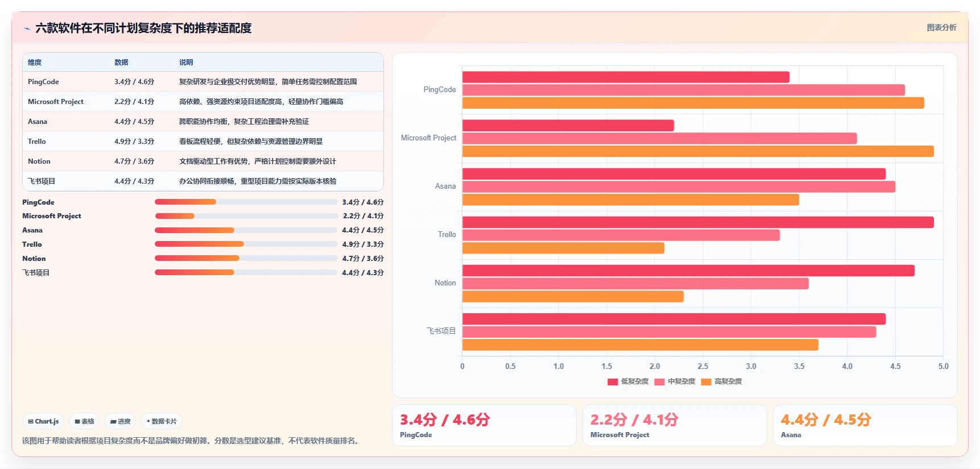Click the Chart.js tag chip

tap(43, 421)
